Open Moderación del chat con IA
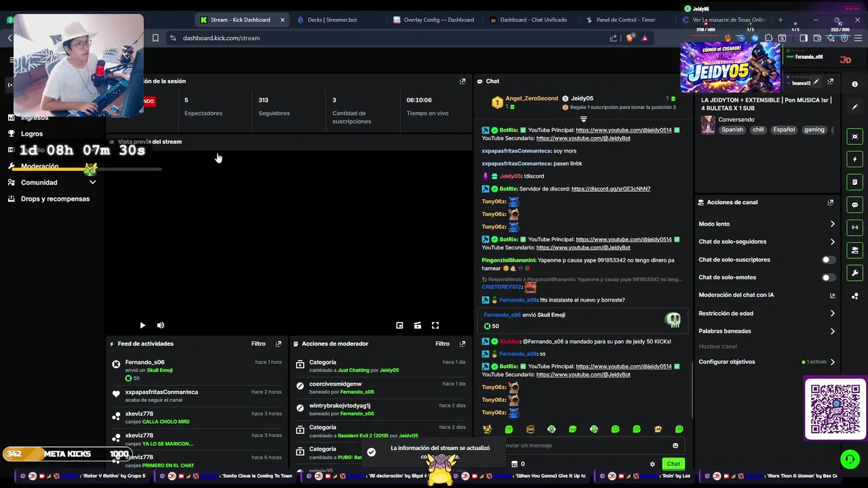This screenshot has width=868, height=488. click(x=767, y=296)
